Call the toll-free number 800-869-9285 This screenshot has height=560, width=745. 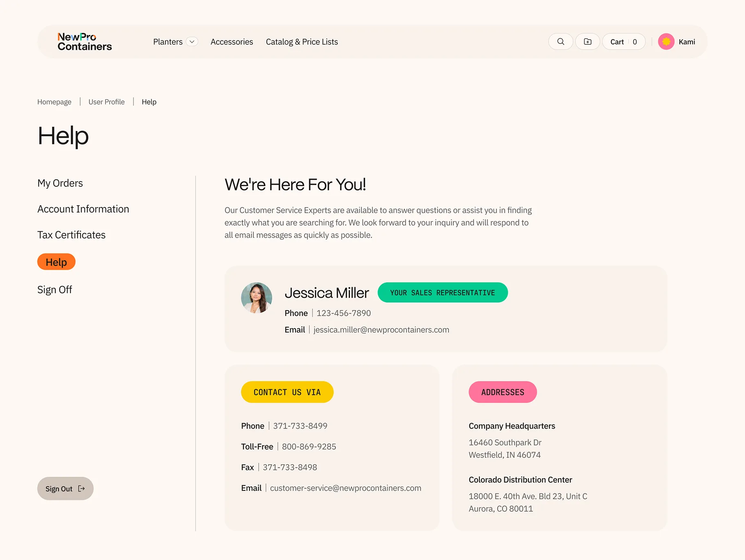[309, 447]
